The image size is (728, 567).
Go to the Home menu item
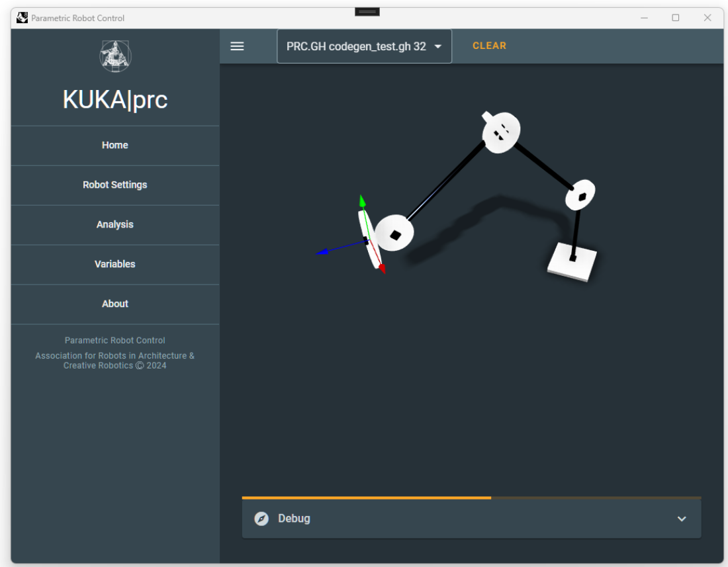(115, 146)
